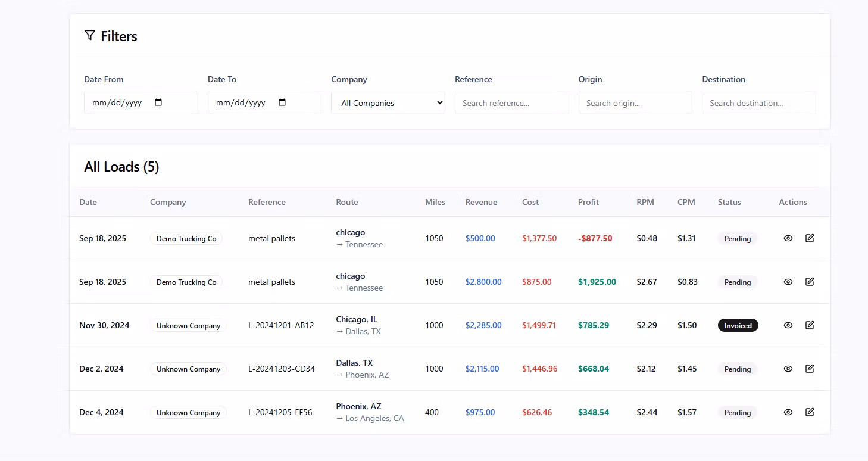Edit the Phoenix to Los Angeles load
The height and width of the screenshot is (461, 868).
tap(810, 412)
